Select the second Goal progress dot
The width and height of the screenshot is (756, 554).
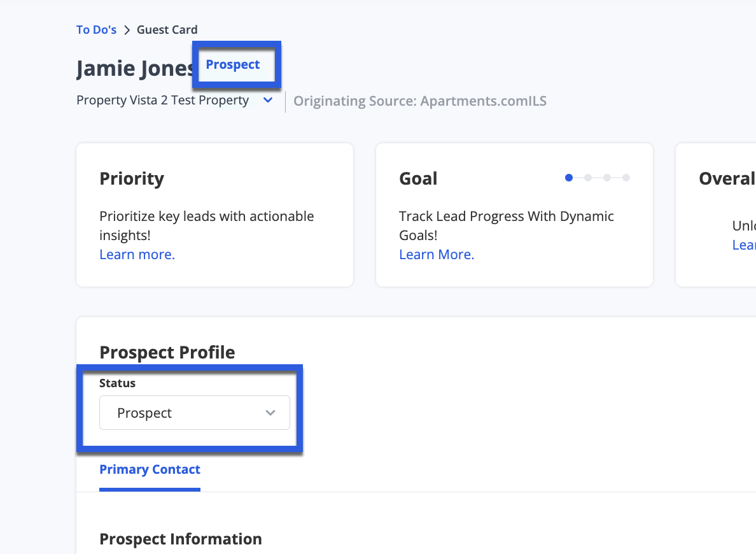point(588,178)
